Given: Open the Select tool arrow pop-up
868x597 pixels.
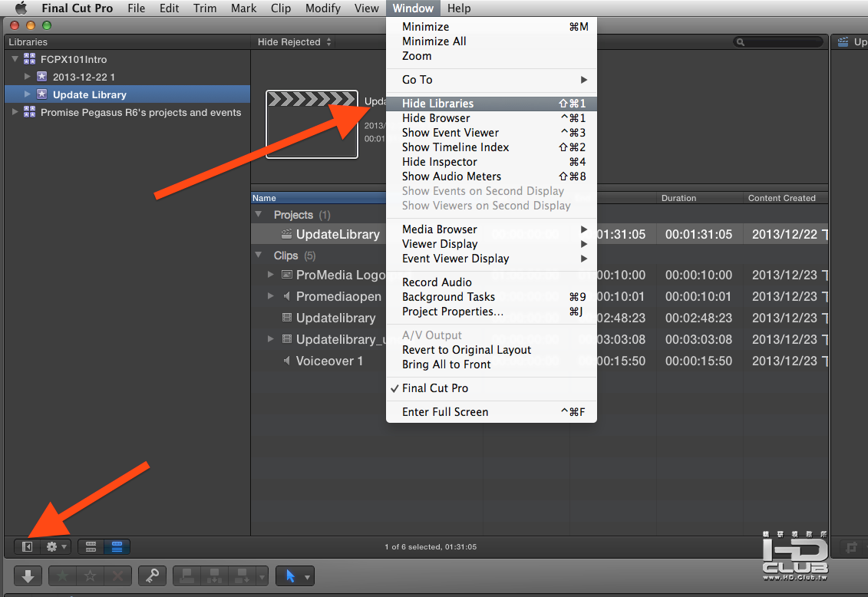Looking at the screenshot, I should click(295, 576).
